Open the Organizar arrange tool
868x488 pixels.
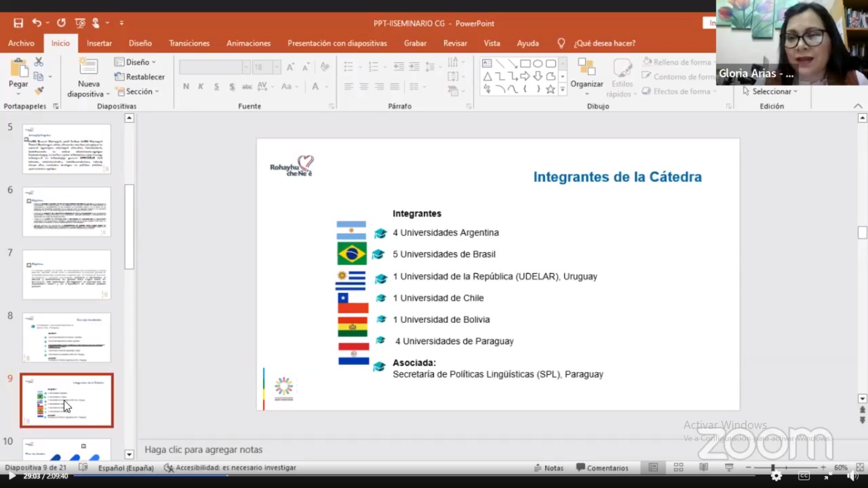(x=586, y=73)
